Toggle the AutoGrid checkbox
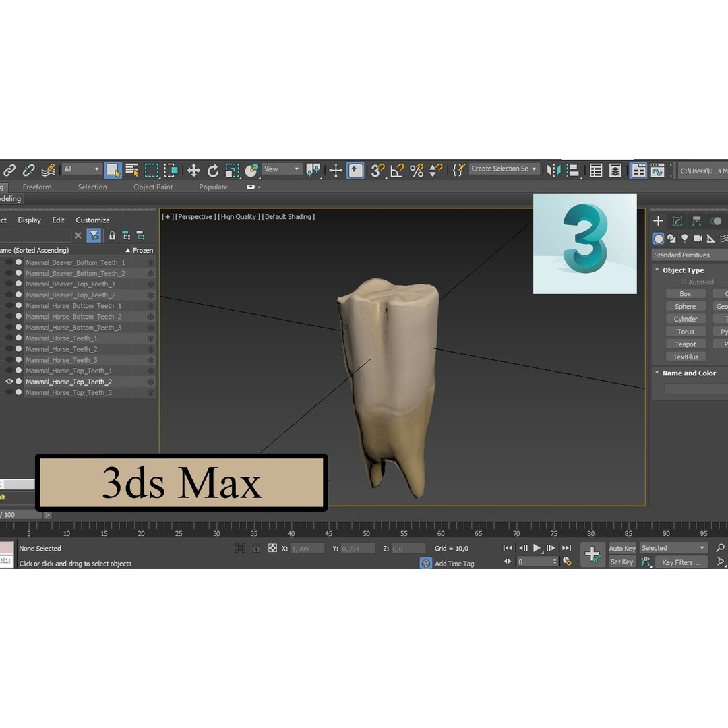This screenshot has height=728, width=728. [684, 282]
